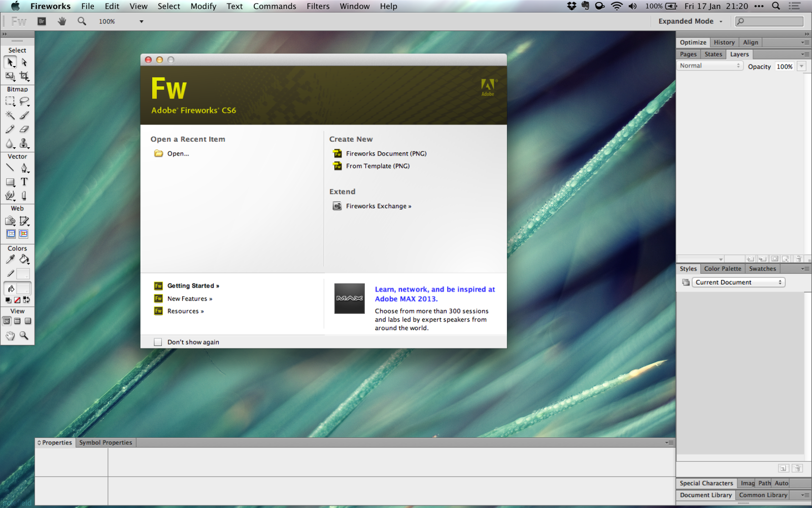Select the Rubber Stamp tool
The width and height of the screenshot is (812, 508).
[x=24, y=143]
